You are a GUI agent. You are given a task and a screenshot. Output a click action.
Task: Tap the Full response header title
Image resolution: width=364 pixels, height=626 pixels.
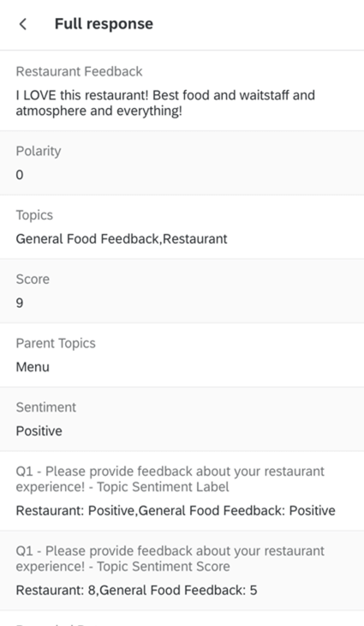pos(104,24)
